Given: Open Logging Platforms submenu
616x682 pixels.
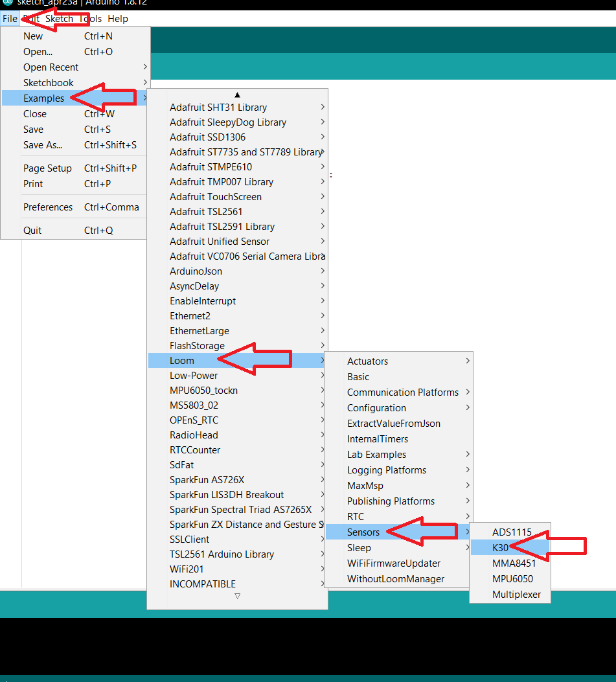Looking at the screenshot, I should pos(398,470).
